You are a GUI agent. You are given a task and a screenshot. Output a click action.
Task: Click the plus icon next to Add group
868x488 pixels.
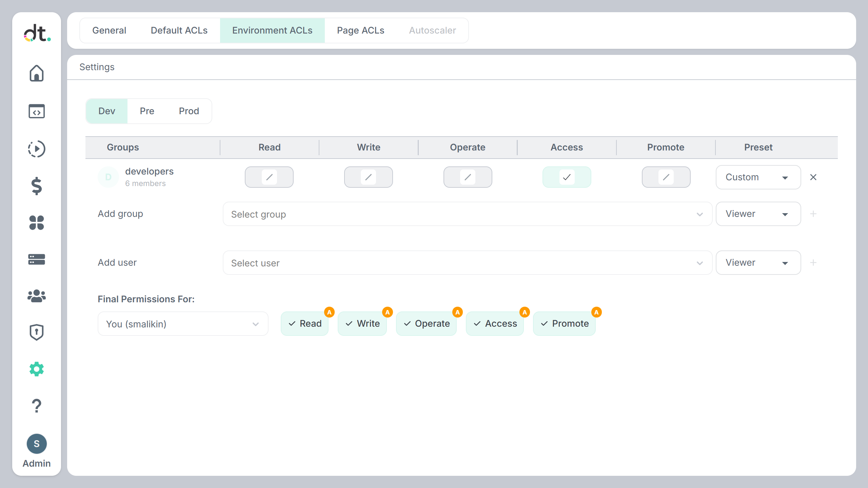pos(813,214)
